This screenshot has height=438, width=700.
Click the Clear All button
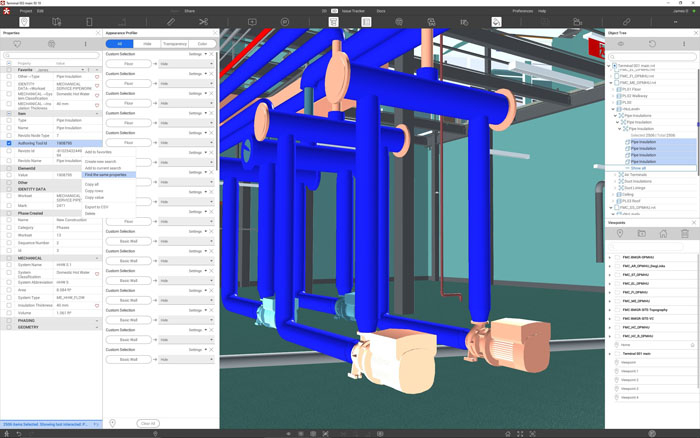[148, 423]
